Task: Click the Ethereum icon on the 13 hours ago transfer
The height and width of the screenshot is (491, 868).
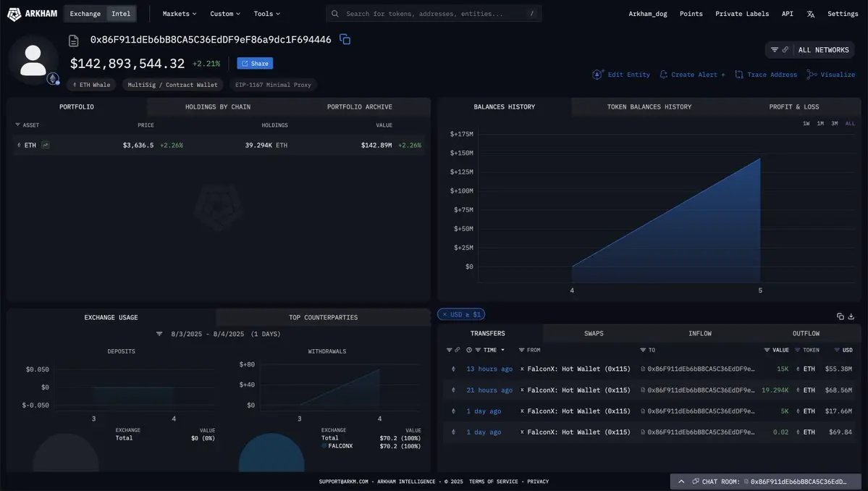Action: 453,369
